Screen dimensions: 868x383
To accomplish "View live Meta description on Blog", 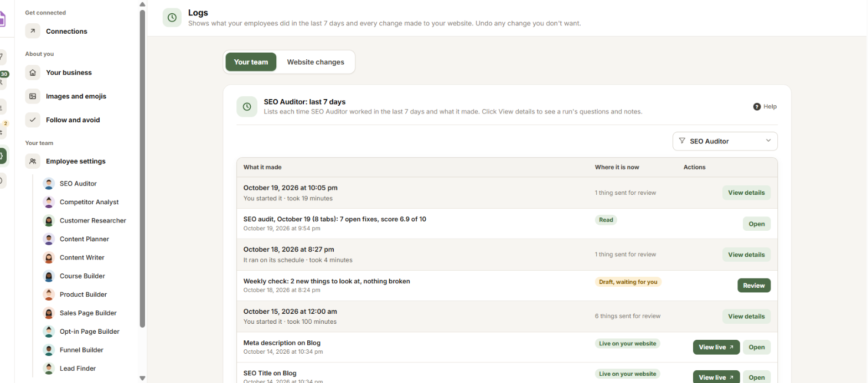I will 716,348.
